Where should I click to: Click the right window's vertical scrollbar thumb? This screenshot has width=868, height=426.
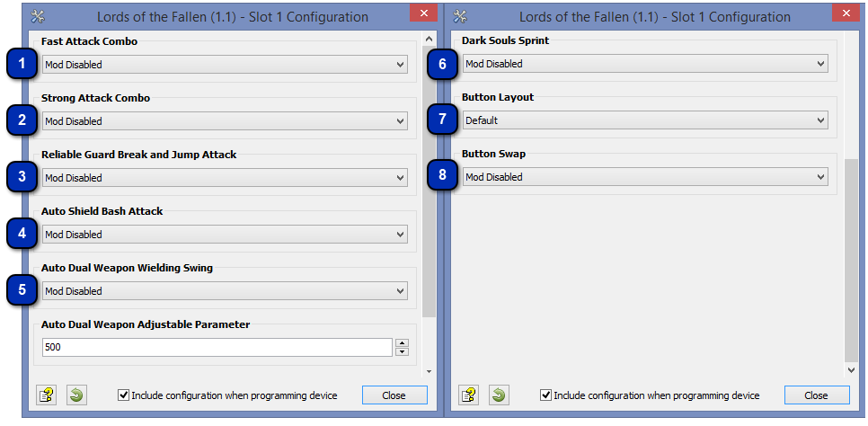click(851, 261)
